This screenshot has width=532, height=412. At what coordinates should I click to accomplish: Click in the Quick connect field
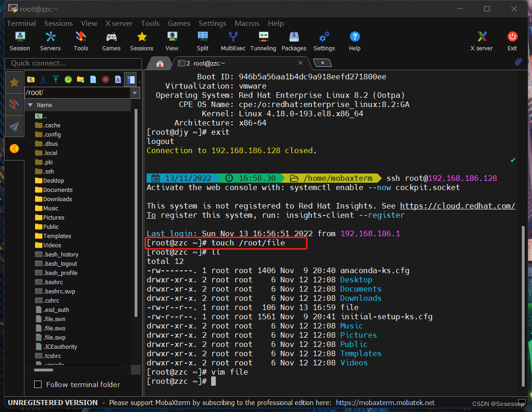(x=73, y=64)
